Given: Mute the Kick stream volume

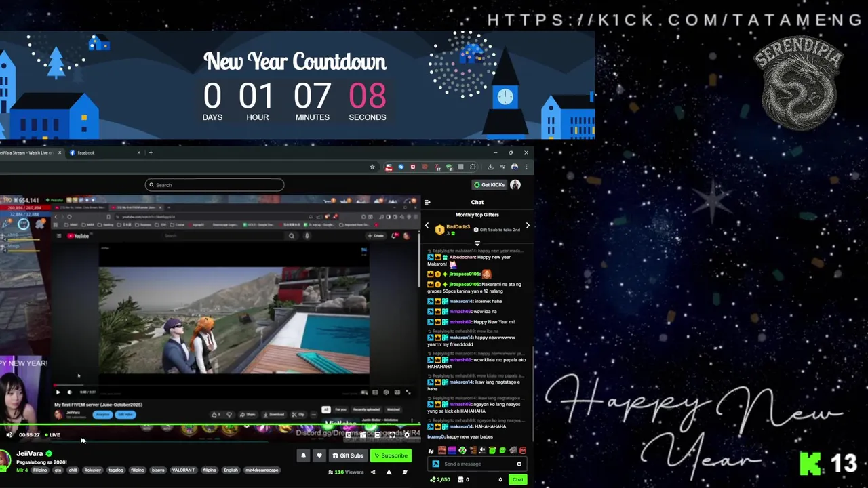Looking at the screenshot, I should pos(9,435).
